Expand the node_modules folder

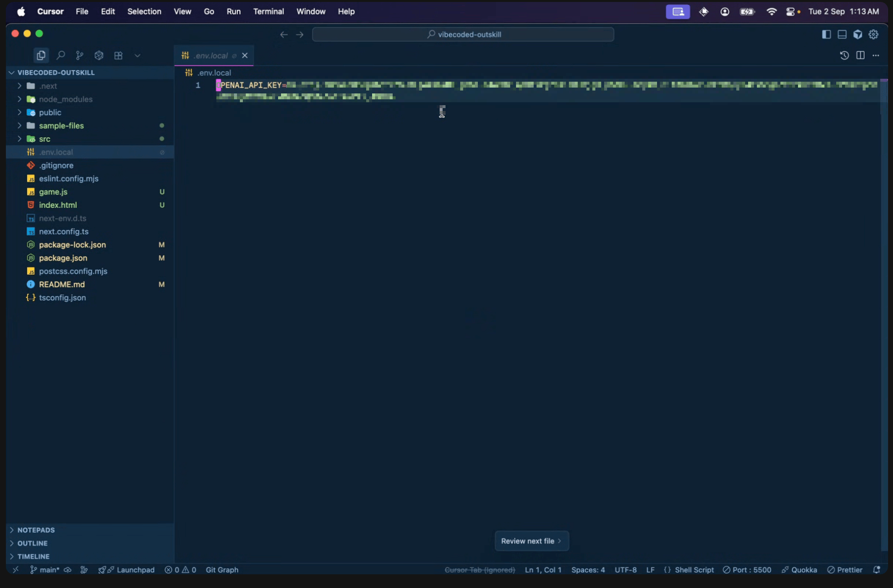click(90, 99)
